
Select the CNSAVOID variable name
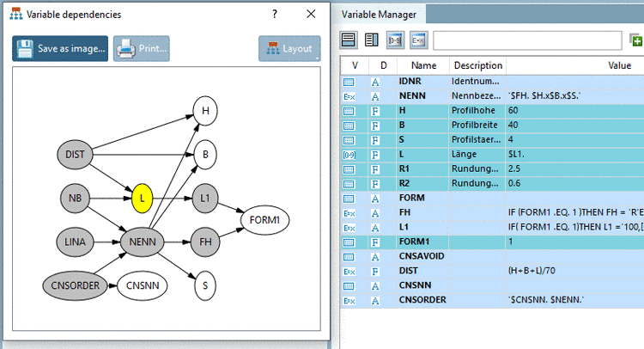coord(422,256)
